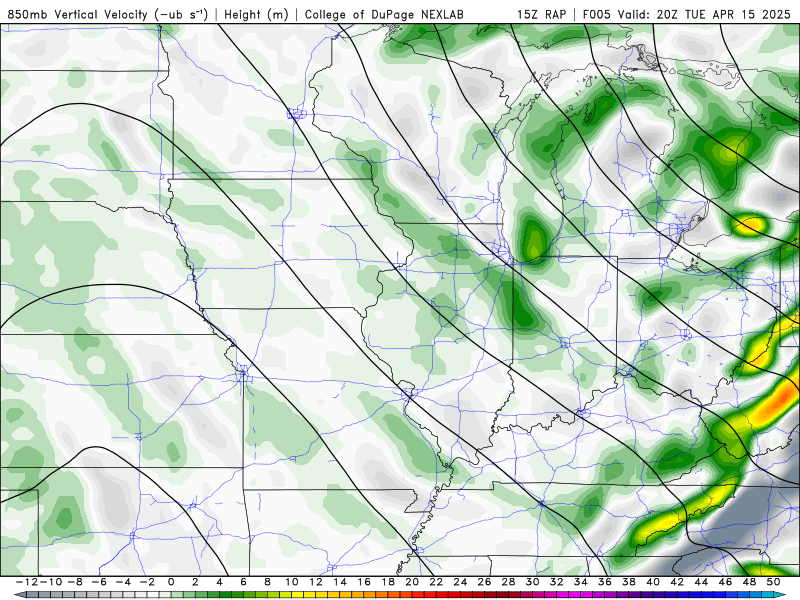Viewport: 800px width, 600px height.
Task: Click the '46' color scale label
Action: tap(725, 582)
